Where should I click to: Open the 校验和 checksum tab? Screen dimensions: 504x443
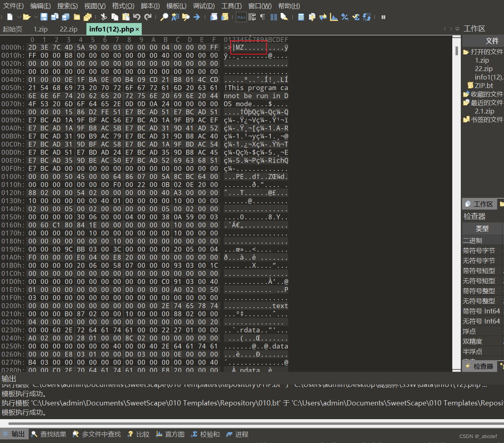[x=206, y=434]
